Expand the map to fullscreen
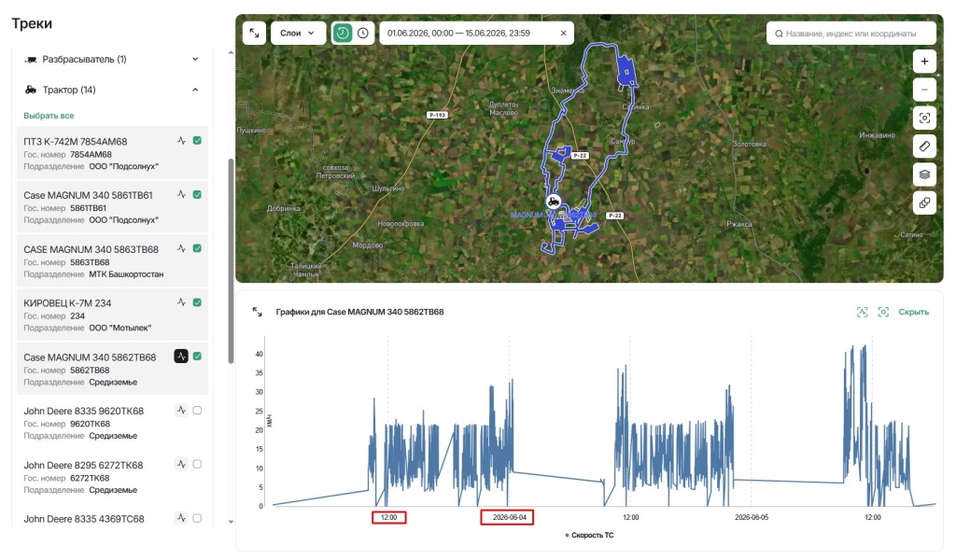 [254, 33]
